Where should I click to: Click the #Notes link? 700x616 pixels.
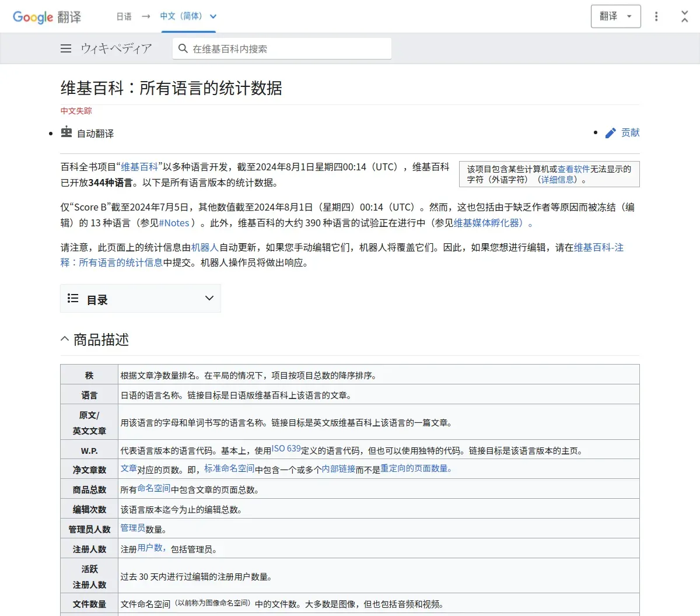click(x=174, y=223)
